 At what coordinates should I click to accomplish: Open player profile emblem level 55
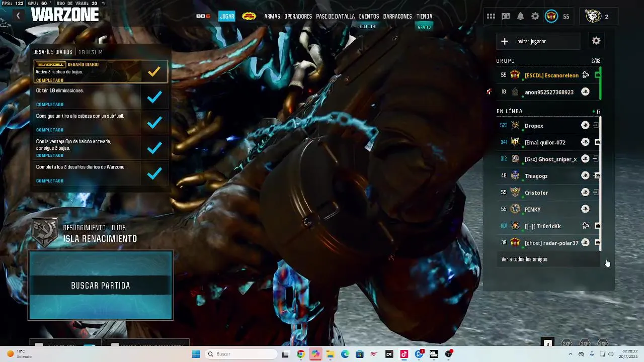551,17
